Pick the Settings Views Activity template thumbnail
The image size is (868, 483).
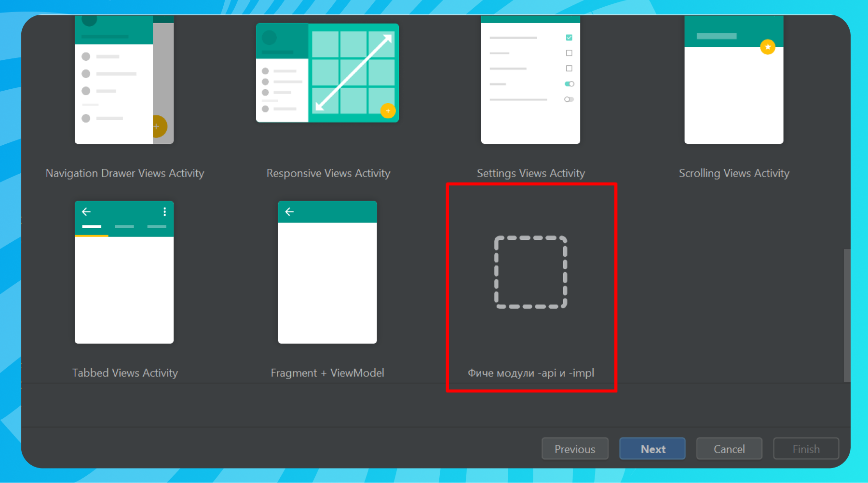tap(530, 80)
